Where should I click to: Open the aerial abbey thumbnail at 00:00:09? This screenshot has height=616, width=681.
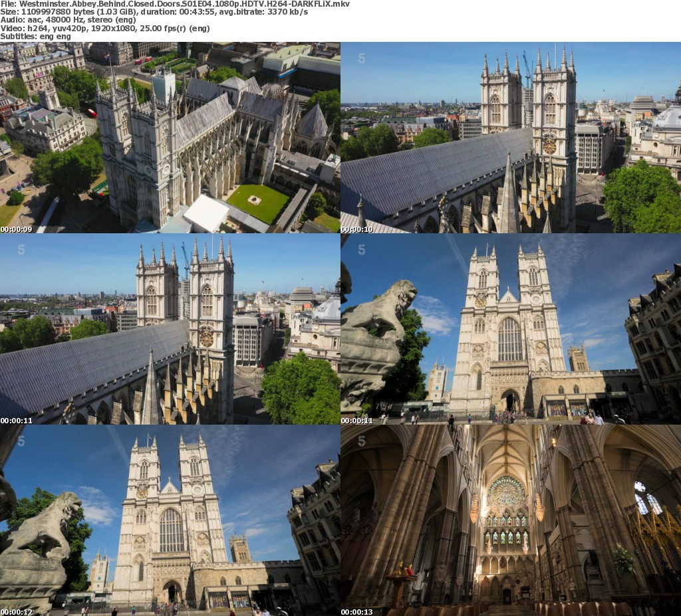170,137
